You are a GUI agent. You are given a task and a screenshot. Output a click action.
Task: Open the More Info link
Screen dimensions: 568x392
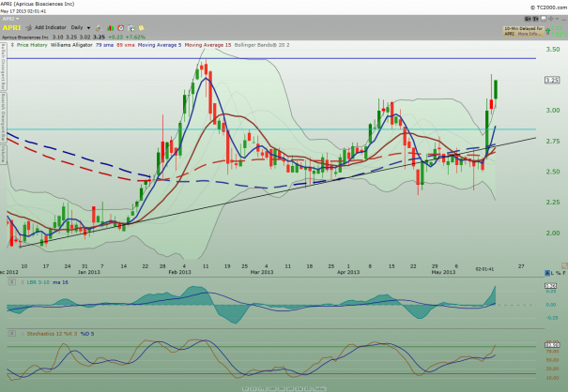[x=530, y=34]
